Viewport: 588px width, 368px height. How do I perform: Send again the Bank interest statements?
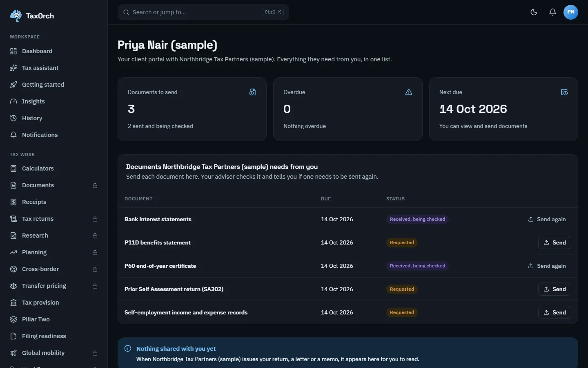coord(547,219)
